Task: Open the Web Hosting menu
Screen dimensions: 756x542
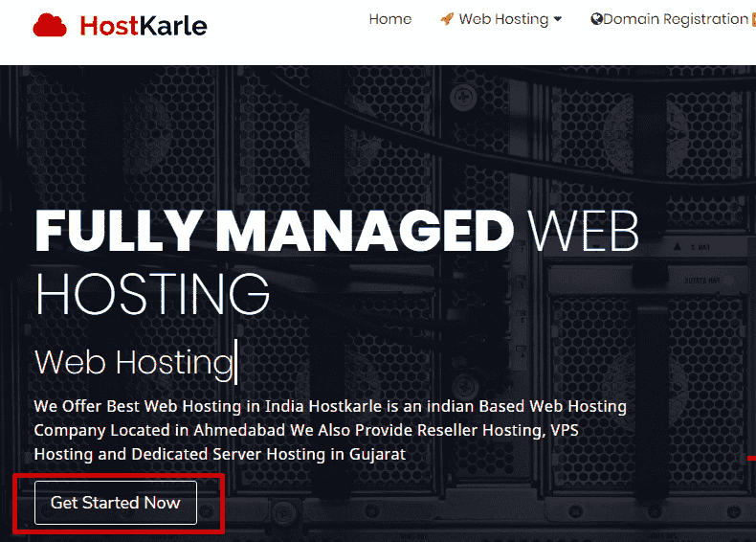Action: [x=503, y=19]
